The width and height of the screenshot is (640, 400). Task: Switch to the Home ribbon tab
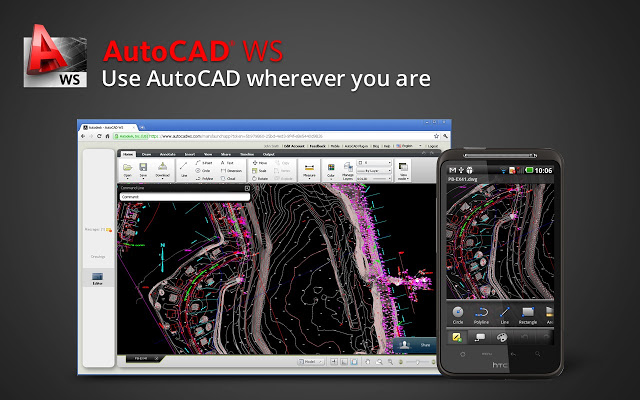coord(128,154)
